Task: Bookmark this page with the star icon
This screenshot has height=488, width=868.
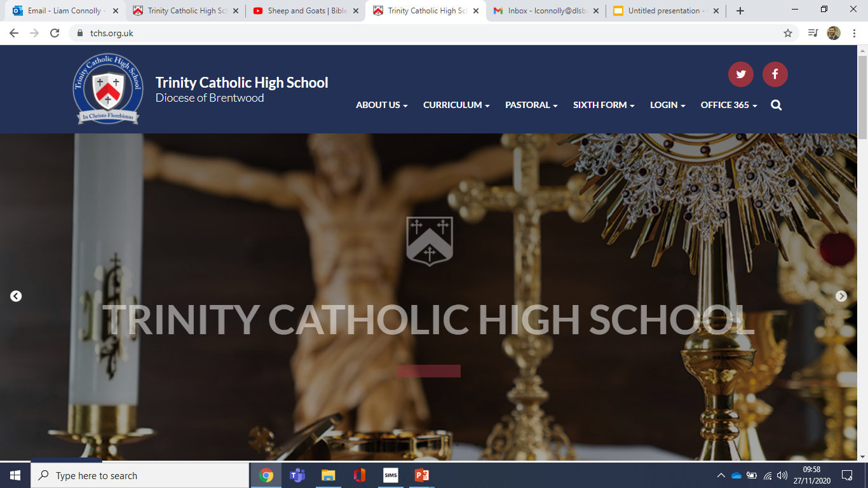Action: pos(788,33)
